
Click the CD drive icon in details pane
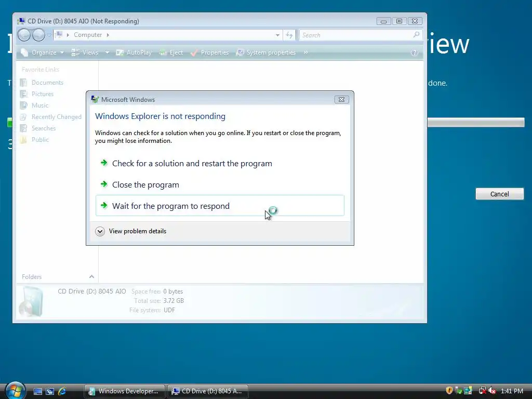pos(31,302)
